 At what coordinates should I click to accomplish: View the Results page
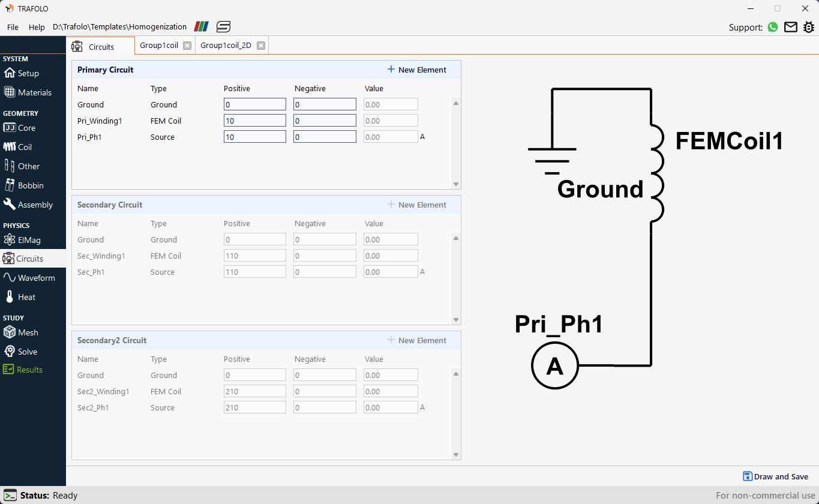(23, 370)
